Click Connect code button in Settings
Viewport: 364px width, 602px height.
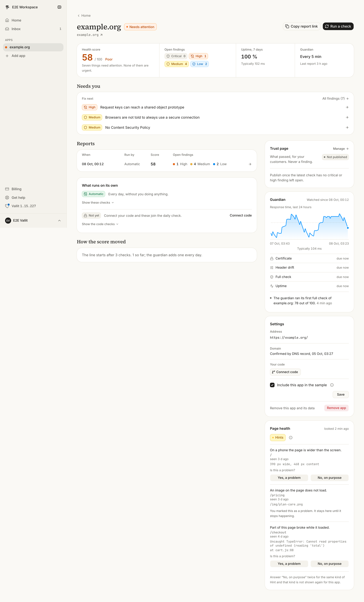pyautogui.click(x=285, y=372)
